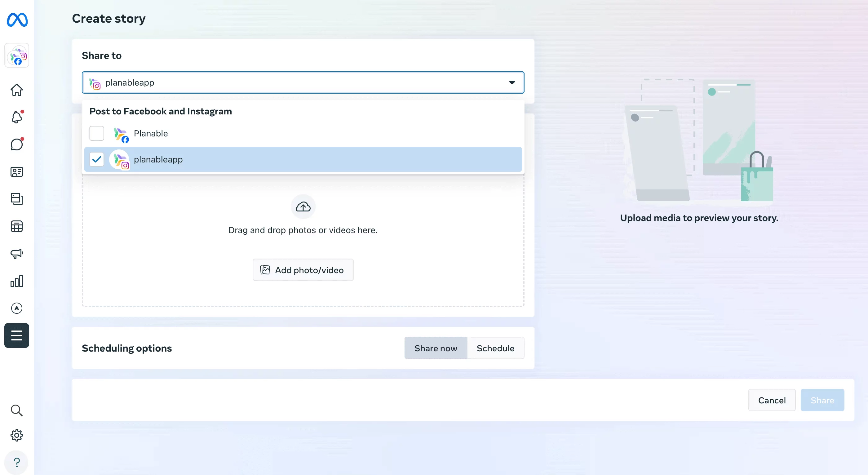Switch to the Schedule tab
Viewport: 868px width, 475px height.
tap(495, 348)
